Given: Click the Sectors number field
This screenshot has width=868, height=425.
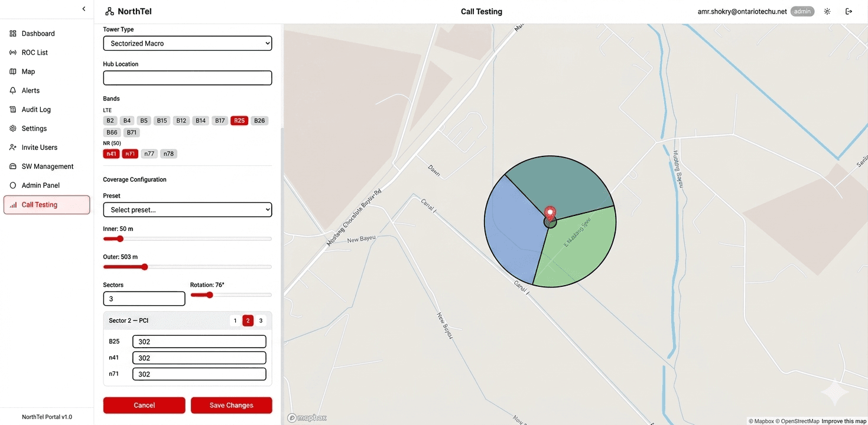Looking at the screenshot, I should pyautogui.click(x=144, y=299).
